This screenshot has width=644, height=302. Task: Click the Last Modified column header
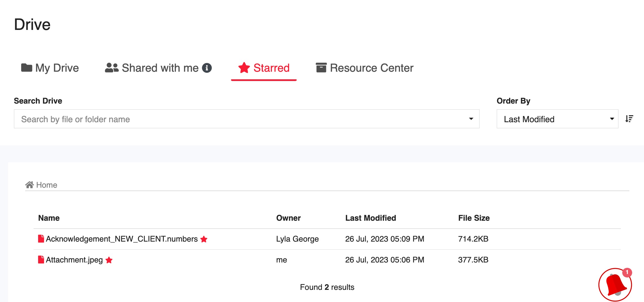371,218
